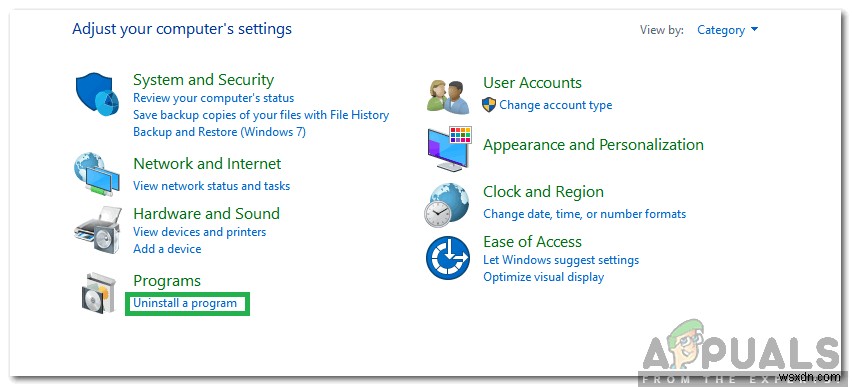Click the Programs disc box icon
This screenshot has width=852, height=387.
click(x=98, y=293)
